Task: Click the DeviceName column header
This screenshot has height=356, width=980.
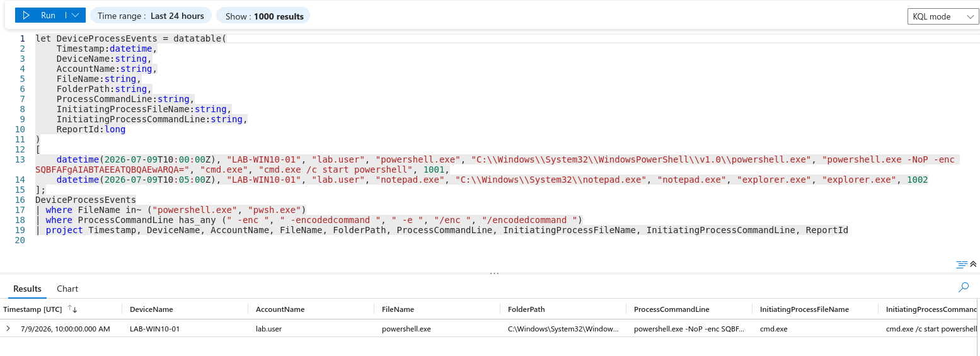Action: tap(151, 309)
